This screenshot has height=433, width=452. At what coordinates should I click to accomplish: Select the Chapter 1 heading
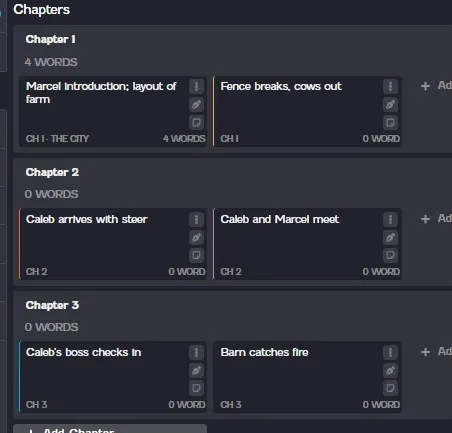click(51, 39)
